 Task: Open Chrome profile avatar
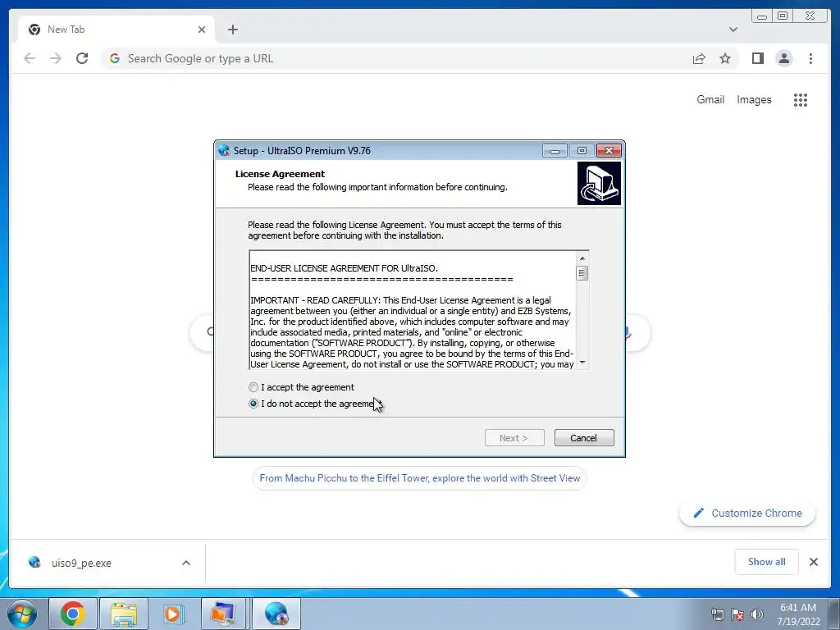point(783,58)
